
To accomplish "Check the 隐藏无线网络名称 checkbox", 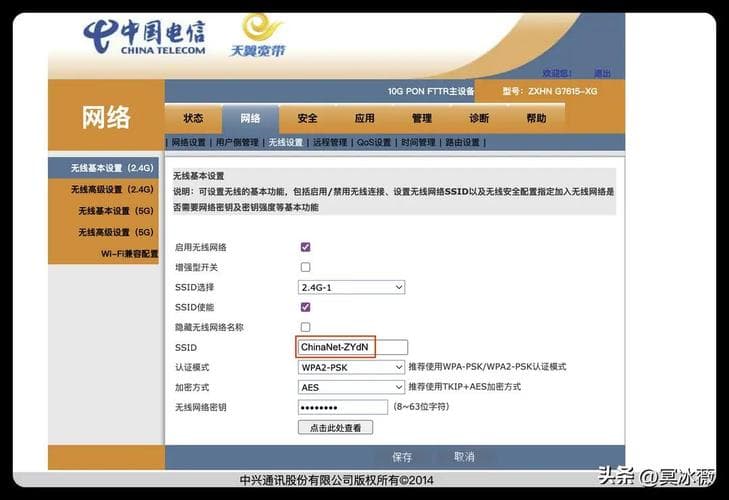I will coord(305,327).
